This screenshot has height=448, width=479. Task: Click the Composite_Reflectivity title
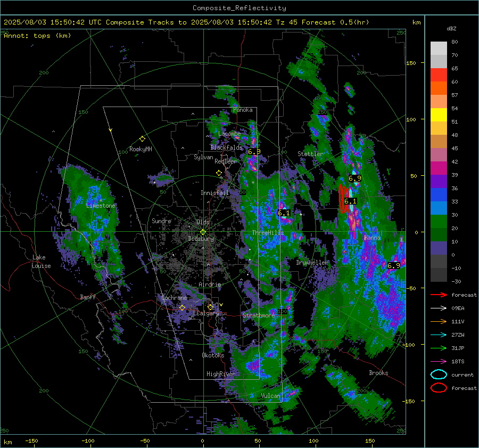239,8
